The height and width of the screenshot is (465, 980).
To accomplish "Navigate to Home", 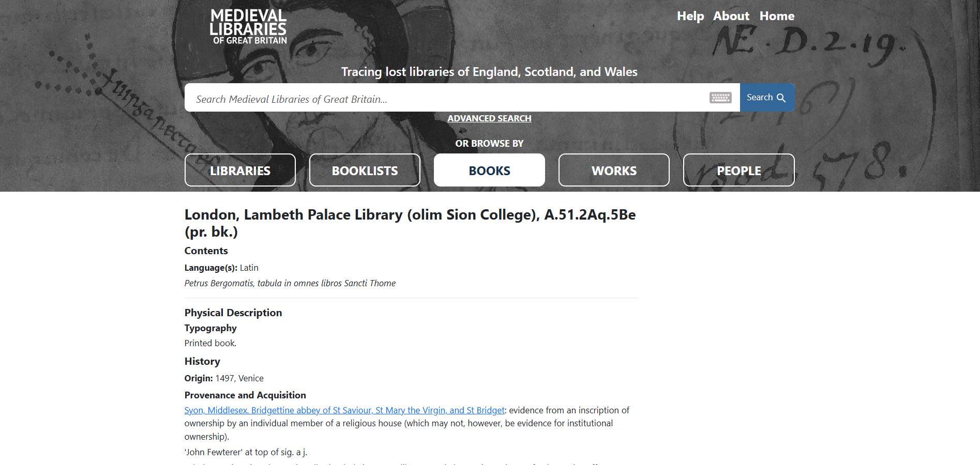I will (776, 16).
